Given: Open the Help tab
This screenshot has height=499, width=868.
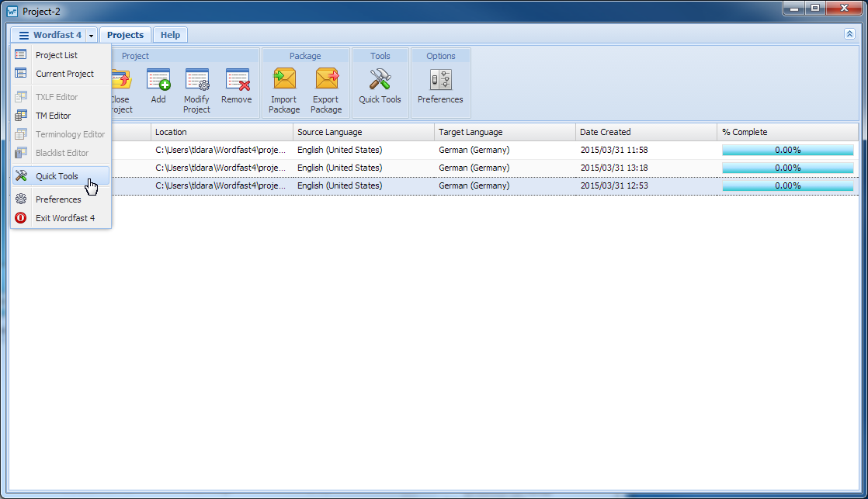Looking at the screenshot, I should pyautogui.click(x=171, y=35).
